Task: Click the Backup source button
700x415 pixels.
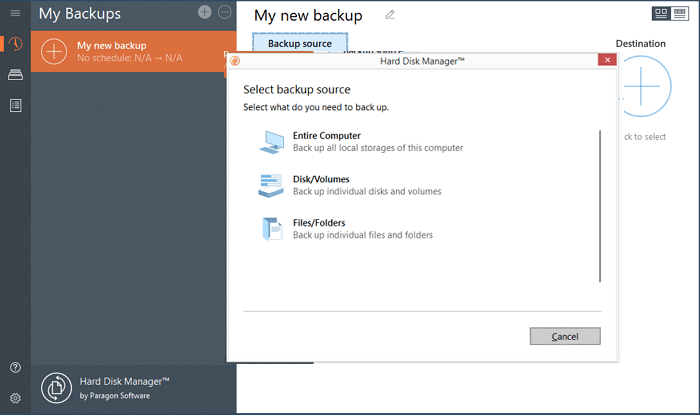Action: click(299, 44)
